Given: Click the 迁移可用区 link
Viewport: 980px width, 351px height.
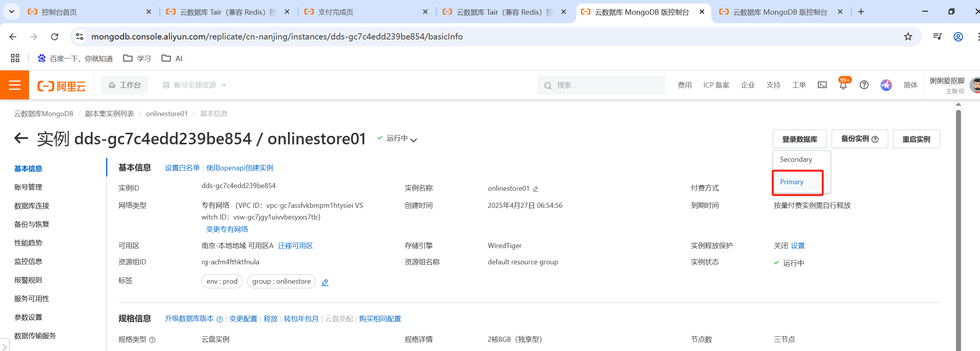Looking at the screenshot, I should pyautogui.click(x=296, y=246).
